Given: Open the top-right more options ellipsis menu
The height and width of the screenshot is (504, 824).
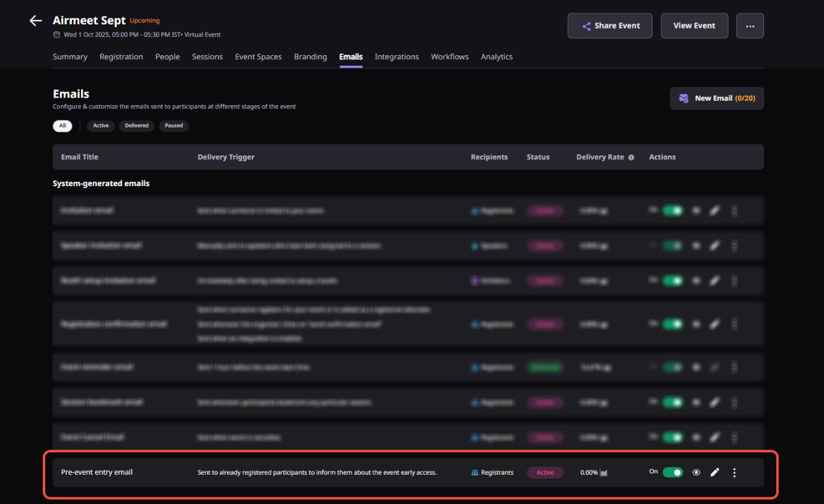Looking at the screenshot, I should 749,26.
